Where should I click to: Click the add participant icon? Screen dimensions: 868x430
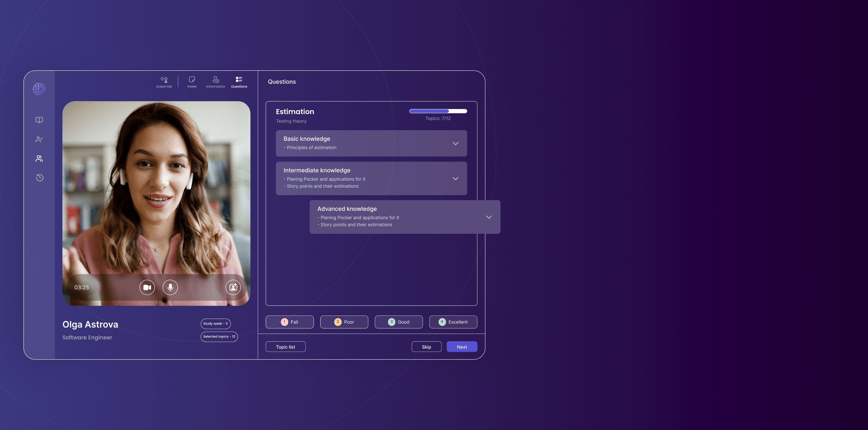point(233,287)
